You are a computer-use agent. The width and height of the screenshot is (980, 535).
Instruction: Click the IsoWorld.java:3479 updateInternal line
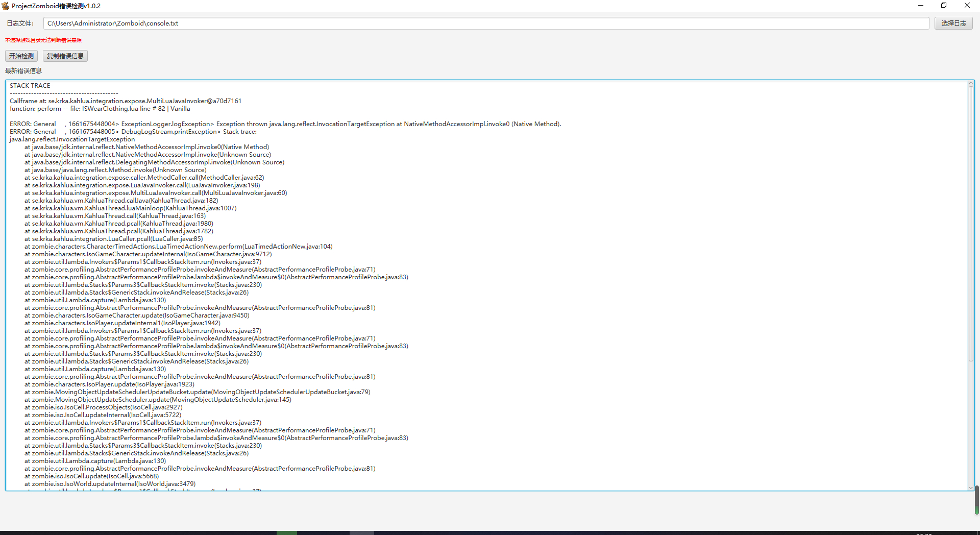[110, 484]
